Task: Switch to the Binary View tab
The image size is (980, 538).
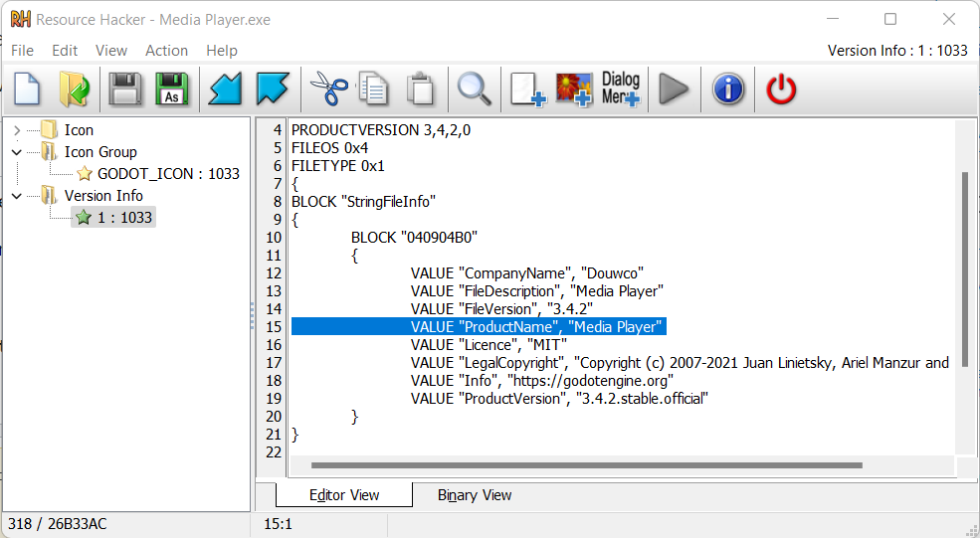Action: (475, 495)
